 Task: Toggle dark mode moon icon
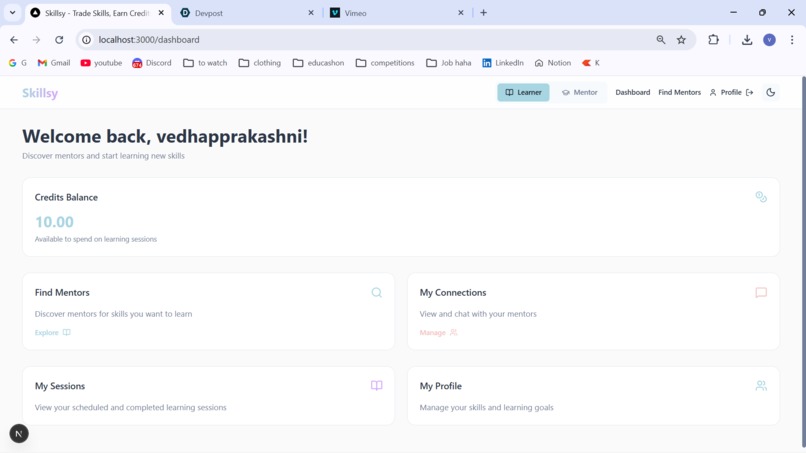(x=770, y=93)
